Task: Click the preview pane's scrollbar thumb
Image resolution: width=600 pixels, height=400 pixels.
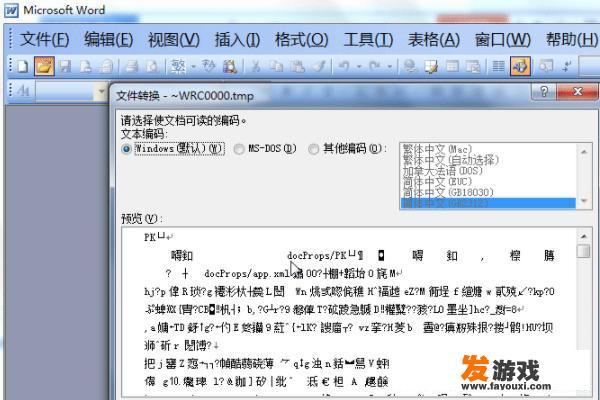Action: point(584,251)
